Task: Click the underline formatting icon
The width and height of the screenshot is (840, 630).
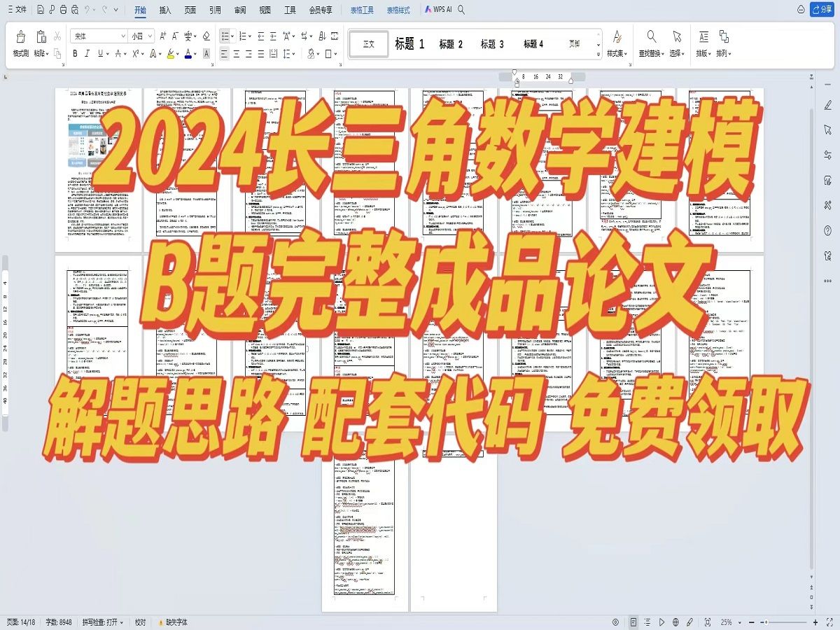Action: tap(100, 54)
